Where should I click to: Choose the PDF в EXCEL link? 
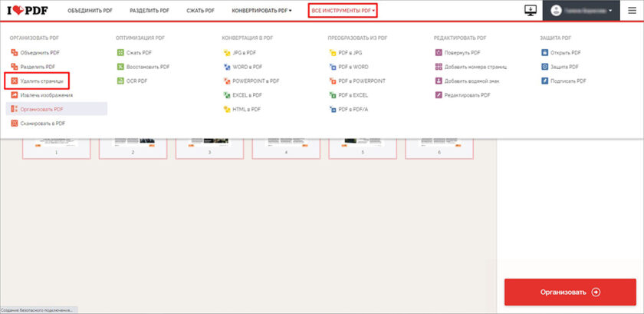[353, 95]
